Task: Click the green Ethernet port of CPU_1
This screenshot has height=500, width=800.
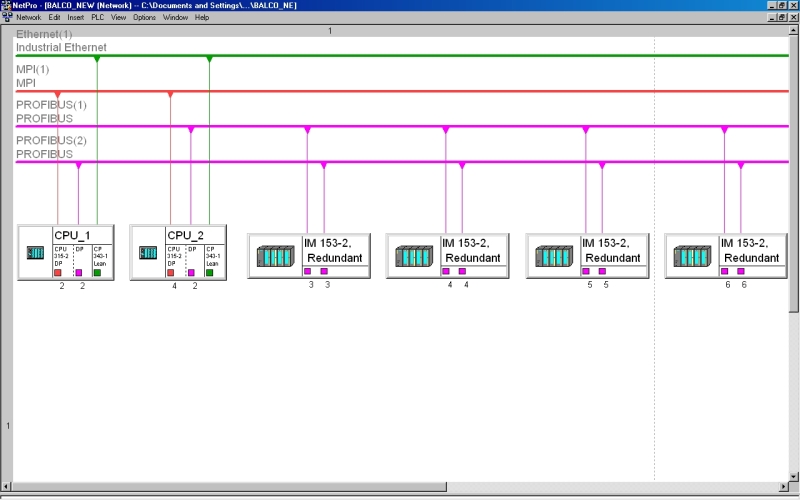Action: pos(97,272)
